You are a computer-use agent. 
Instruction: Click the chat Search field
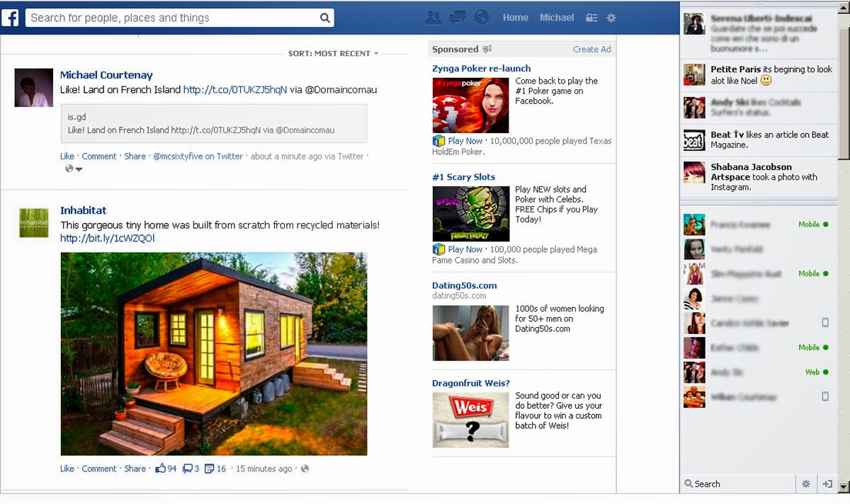[x=737, y=484]
